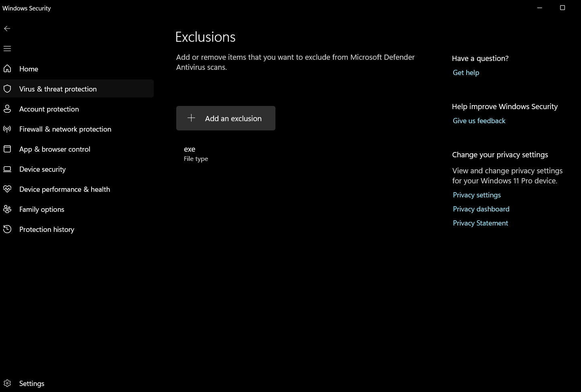Open Privacy settings
This screenshot has width=581, height=392.
tap(477, 195)
